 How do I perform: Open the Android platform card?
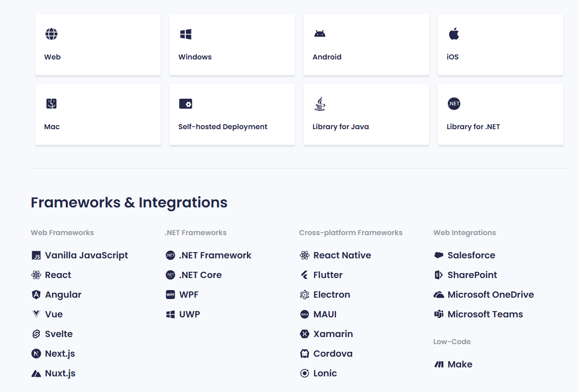pyautogui.click(x=366, y=45)
